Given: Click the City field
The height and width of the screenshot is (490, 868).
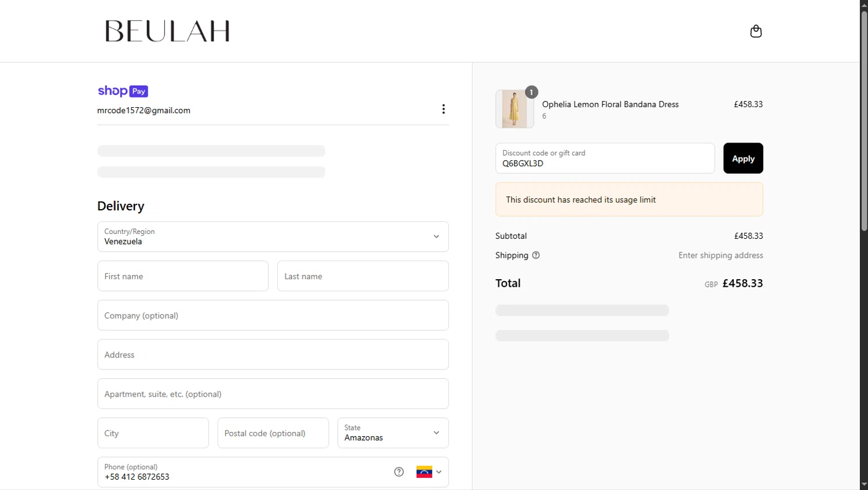Looking at the screenshot, I should click(x=153, y=433).
